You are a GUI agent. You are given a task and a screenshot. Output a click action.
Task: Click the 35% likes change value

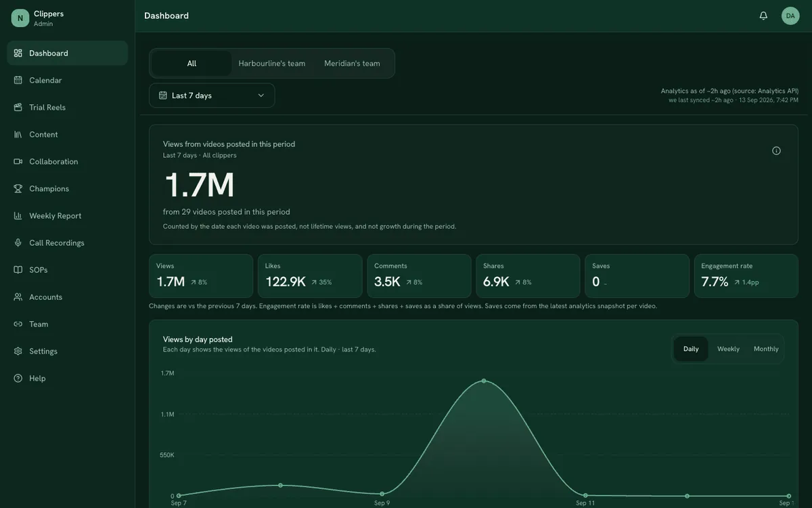[325, 282]
